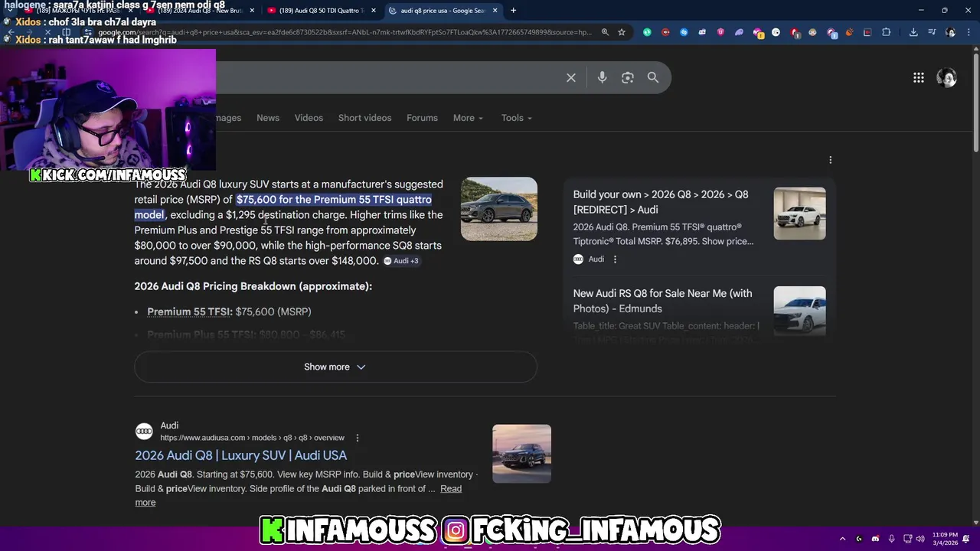The width and height of the screenshot is (980, 551).
Task: Expand AI overview with Show more
Action: tap(335, 367)
